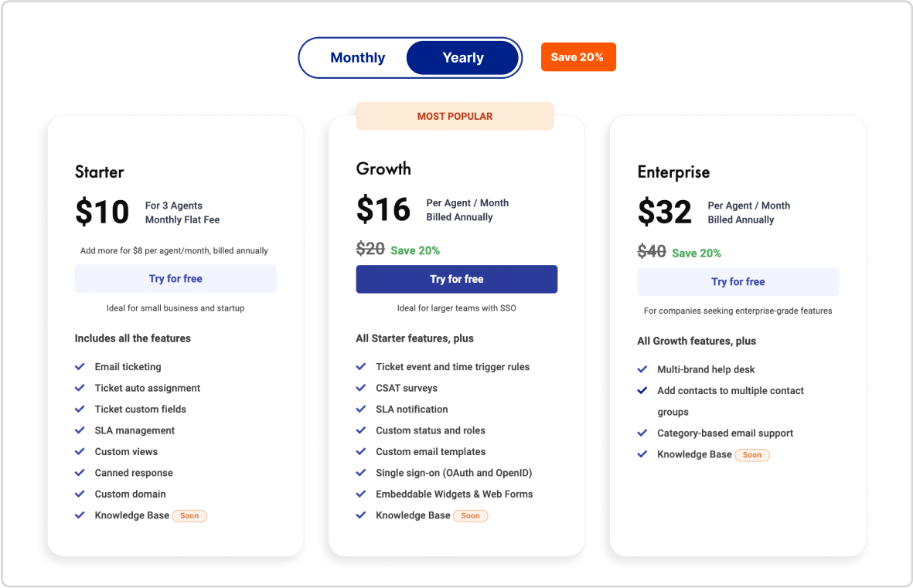The image size is (913, 588).
Task: Click checkmark beside Ticket auto assignment
Action: click(x=80, y=388)
